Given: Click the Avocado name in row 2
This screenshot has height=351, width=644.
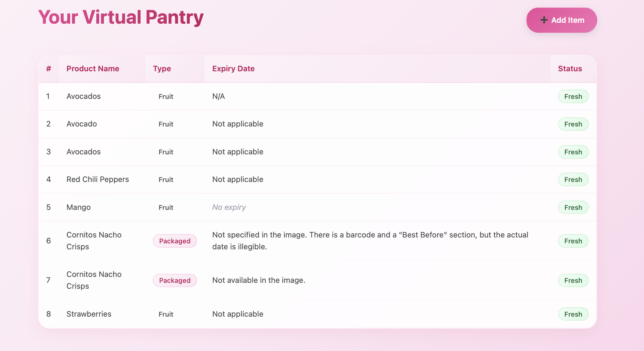Looking at the screenshot, I should point(81,124).
